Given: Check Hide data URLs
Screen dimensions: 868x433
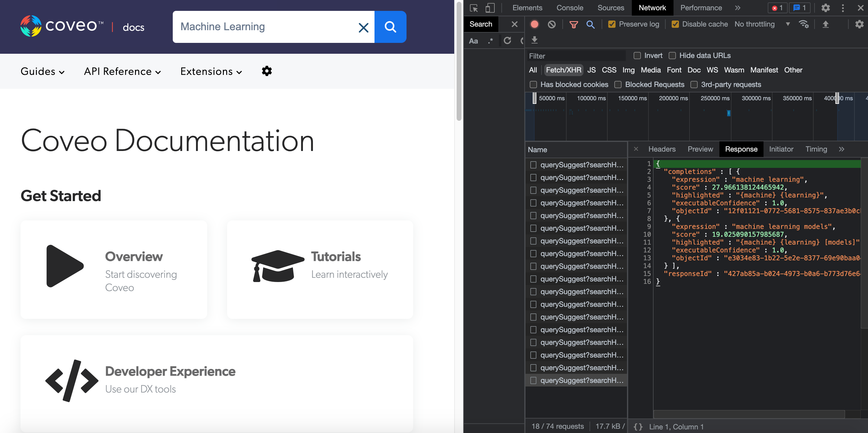Looking at the screenshot, I should click(672, 56).
